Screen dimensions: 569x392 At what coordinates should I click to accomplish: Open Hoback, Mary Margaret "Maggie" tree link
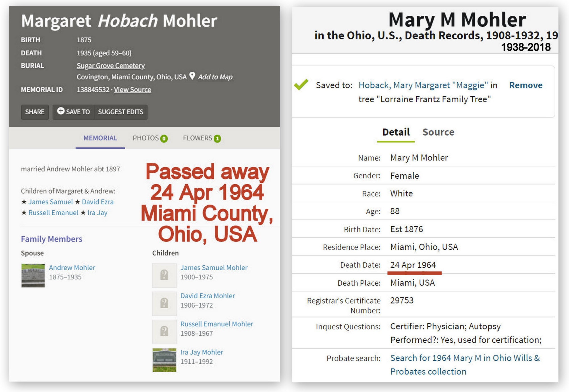click(423, 85)
